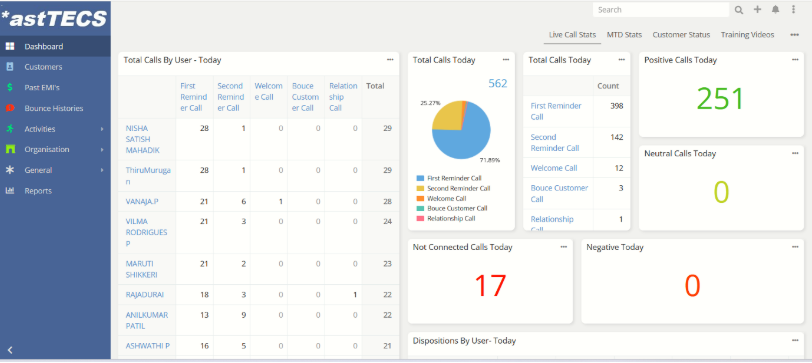Click the Reports bar-chart icon

(10, 191)
